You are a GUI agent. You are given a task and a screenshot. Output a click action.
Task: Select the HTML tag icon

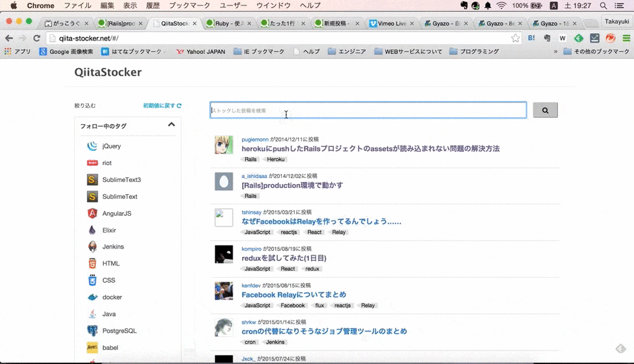(92, 264)
